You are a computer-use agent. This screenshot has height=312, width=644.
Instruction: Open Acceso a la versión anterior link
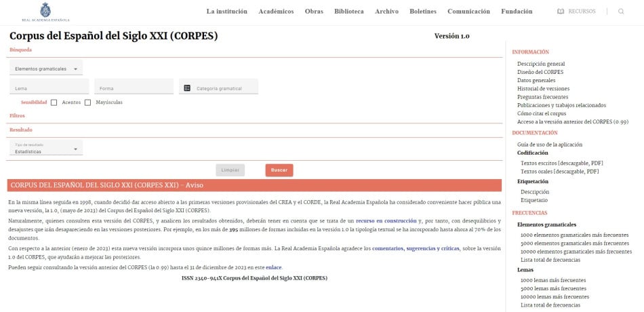[x=573, y=121]
